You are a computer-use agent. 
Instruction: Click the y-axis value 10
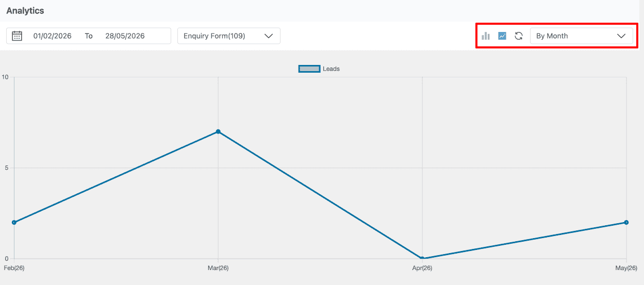(5, 77)
